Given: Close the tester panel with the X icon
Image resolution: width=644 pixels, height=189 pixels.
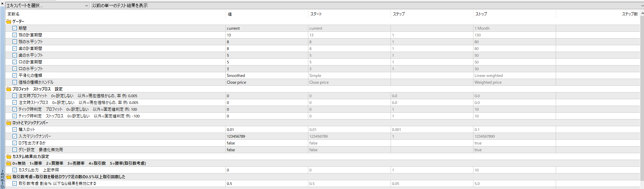Looking at the screenshot, I should point(2,3).
